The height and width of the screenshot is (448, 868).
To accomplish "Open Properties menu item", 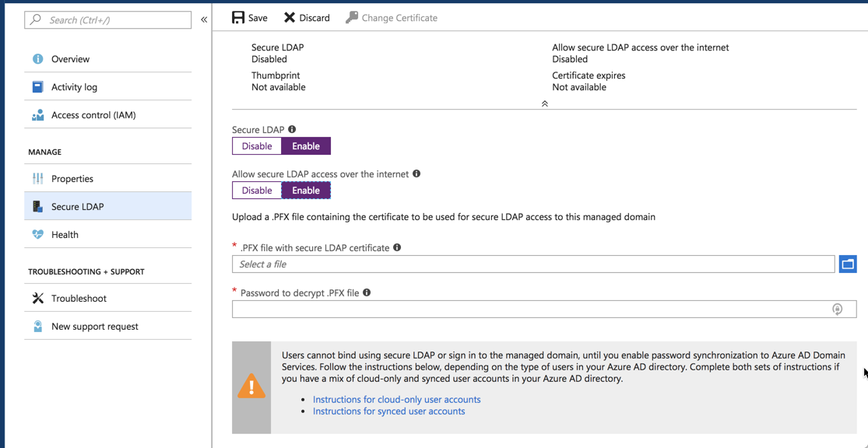I will click(108, 179).
